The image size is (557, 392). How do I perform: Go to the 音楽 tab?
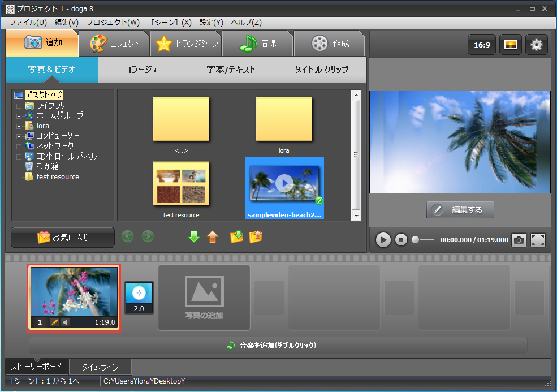(258, 44)
